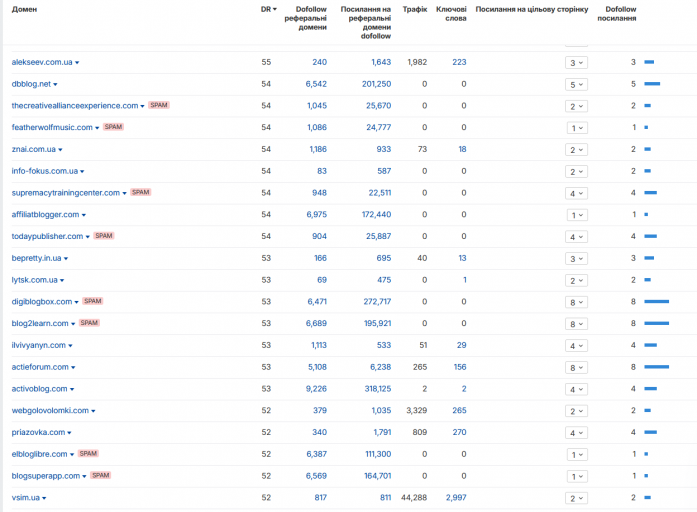
Task: Expand the caret next to elbloglibre.com
Action: 72,455
